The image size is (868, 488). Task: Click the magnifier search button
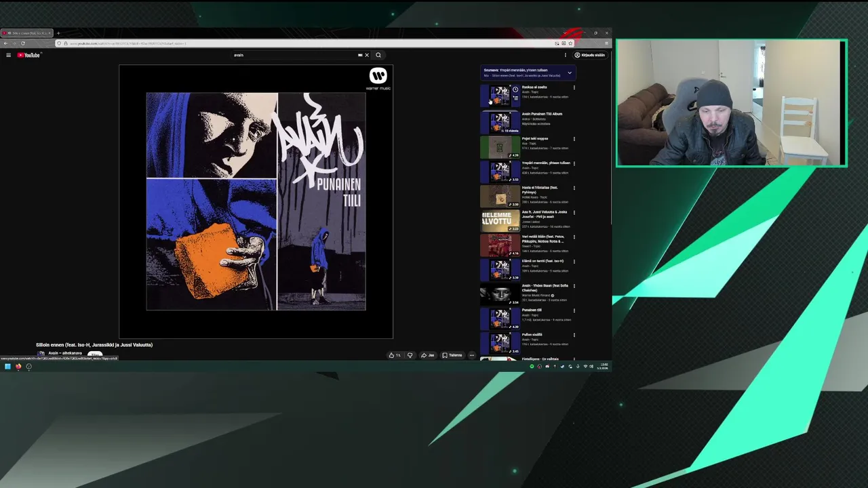click(x=378, y=55)
